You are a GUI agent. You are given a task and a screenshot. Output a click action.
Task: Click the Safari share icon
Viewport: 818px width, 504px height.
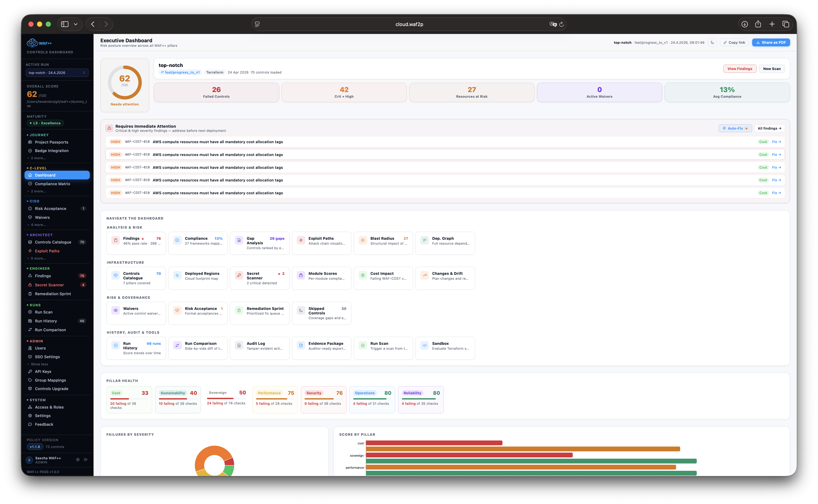click(758, 24)
